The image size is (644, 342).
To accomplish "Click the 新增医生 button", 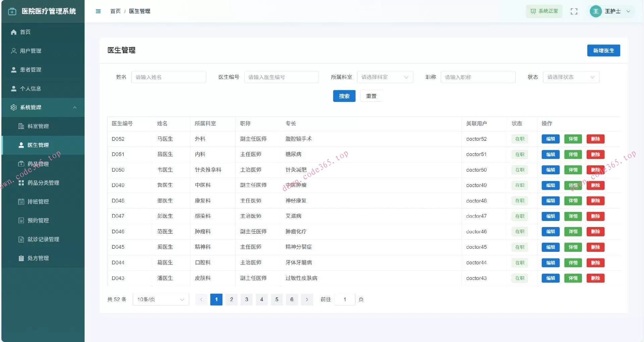I will pyautogui.click(x=603, y=50).
